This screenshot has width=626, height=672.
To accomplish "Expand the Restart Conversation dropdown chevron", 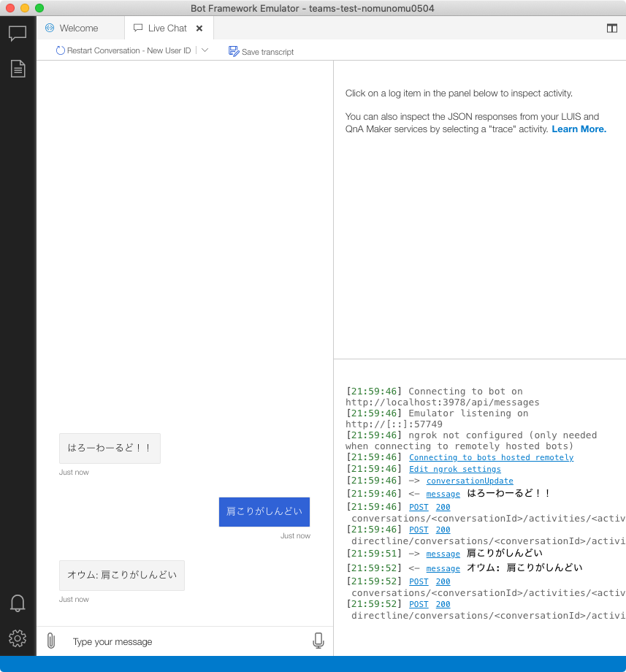I will pos(205,50).
